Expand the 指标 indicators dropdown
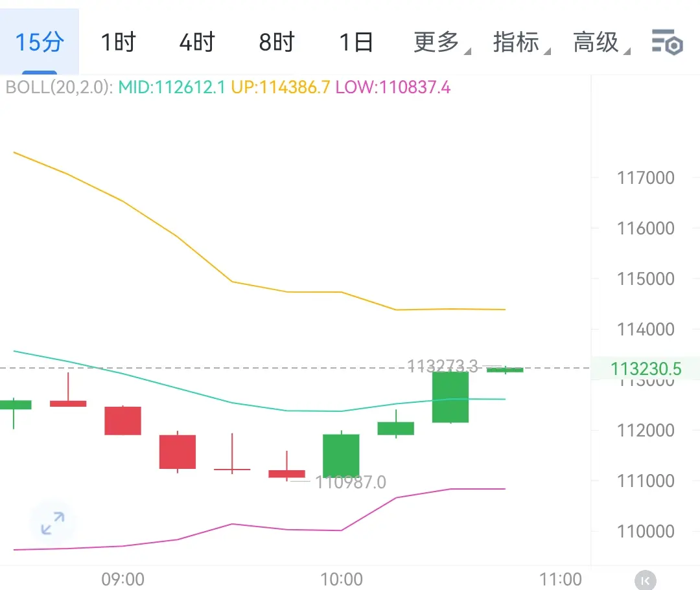The width and height of the screenshot is (700, 590). point(517,43)
